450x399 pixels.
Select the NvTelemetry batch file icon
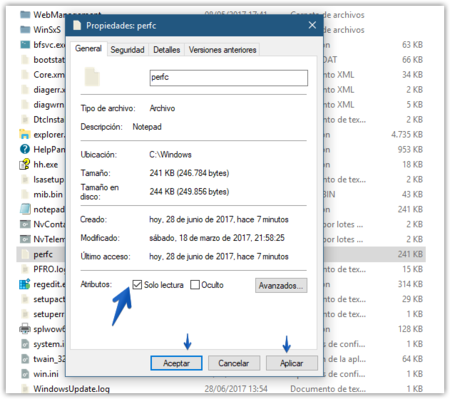coord(25,239)
